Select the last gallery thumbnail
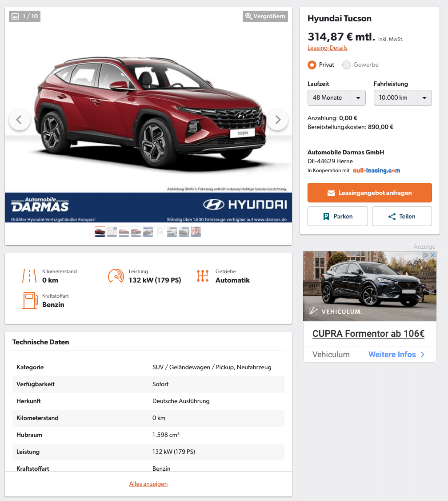The height and width of the screenshot is (501, 448). 196,232
